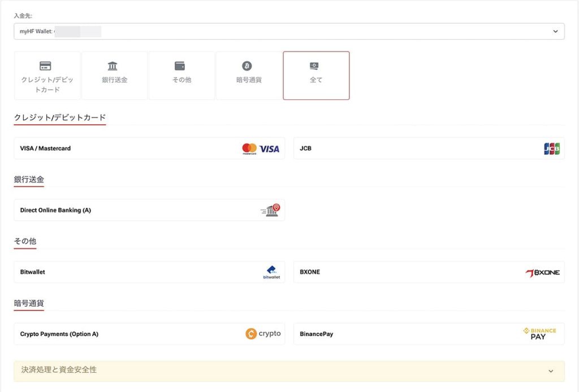Open the myHF Wallet deposit destination dropdown
The height and width of the screenshot is (392, 579).
288,32
